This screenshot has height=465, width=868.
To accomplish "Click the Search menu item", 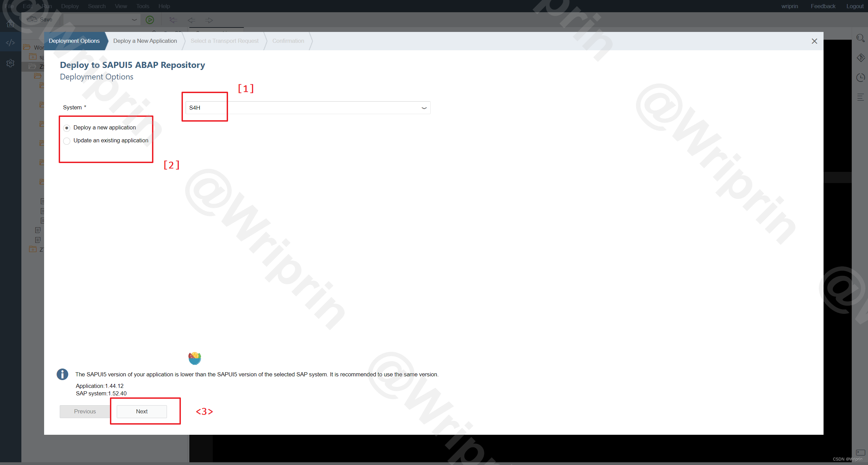I will 96,6.
